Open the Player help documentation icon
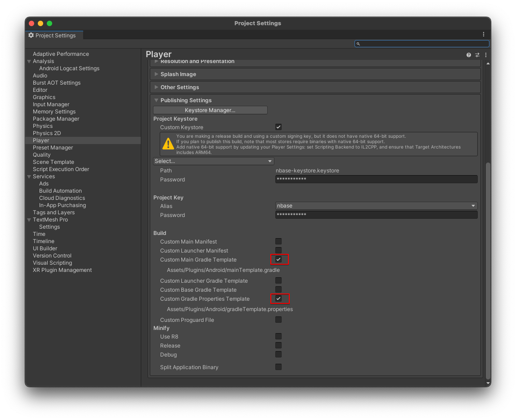Image resolution: width=516 pixels, height=420 pixels. pyautogui.click(x=469, y=55)
